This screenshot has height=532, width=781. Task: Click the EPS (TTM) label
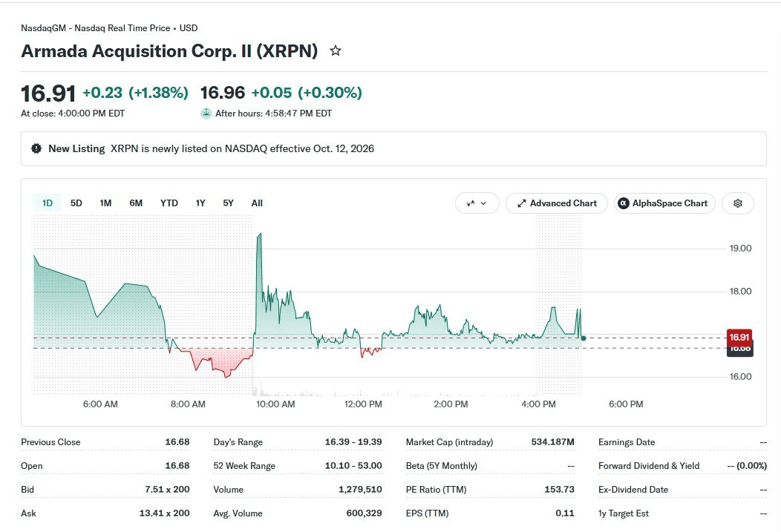tap(428, 513)
